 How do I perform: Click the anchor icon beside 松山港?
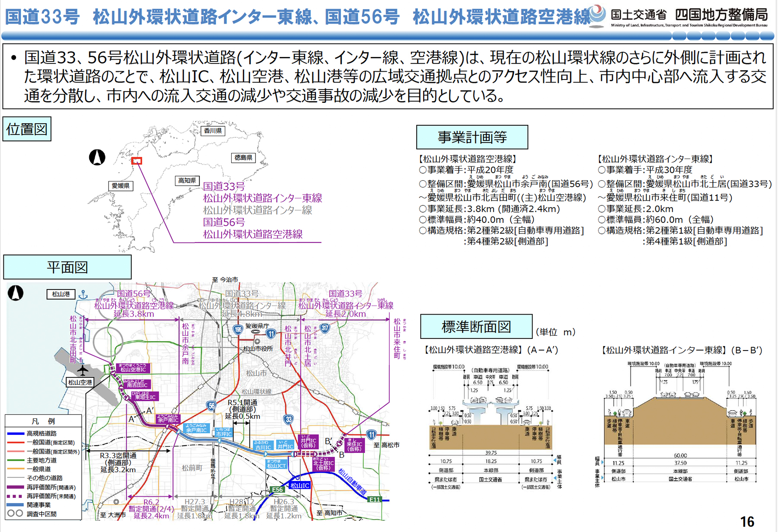tap(83, 295)
